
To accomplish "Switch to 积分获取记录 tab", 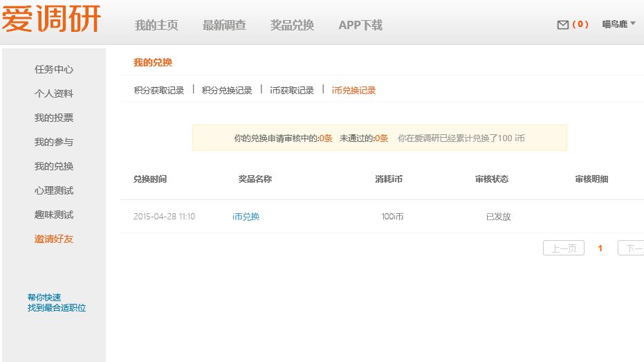I will click(159, 91).
